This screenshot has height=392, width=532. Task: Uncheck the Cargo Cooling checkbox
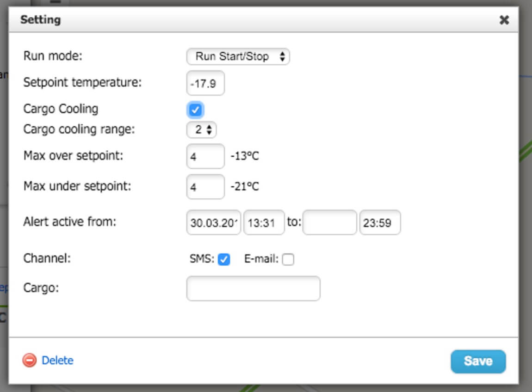point(195,110)
